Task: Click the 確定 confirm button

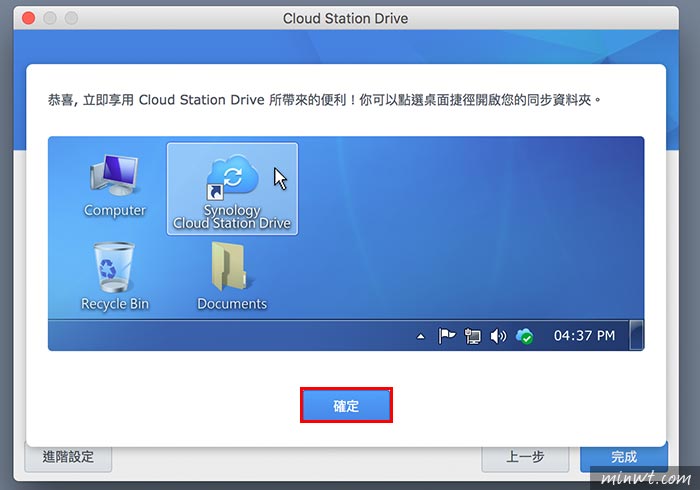Action: point(346,405)
